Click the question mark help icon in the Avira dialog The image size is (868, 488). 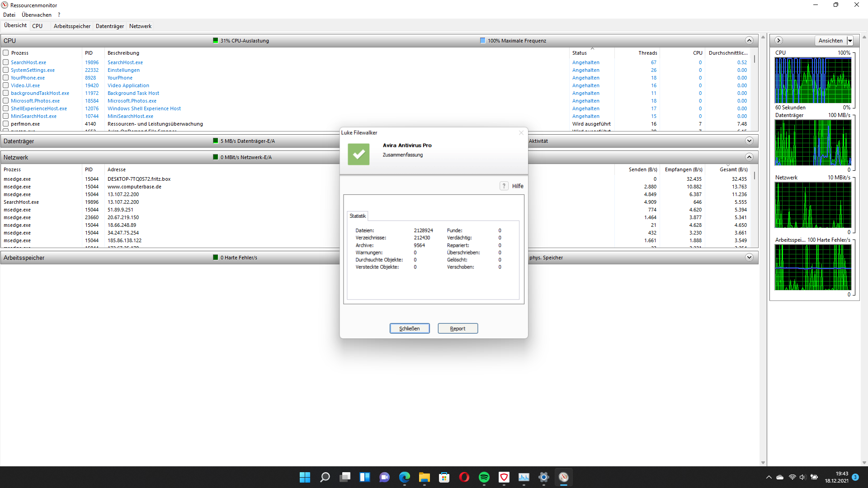(504, 186)
